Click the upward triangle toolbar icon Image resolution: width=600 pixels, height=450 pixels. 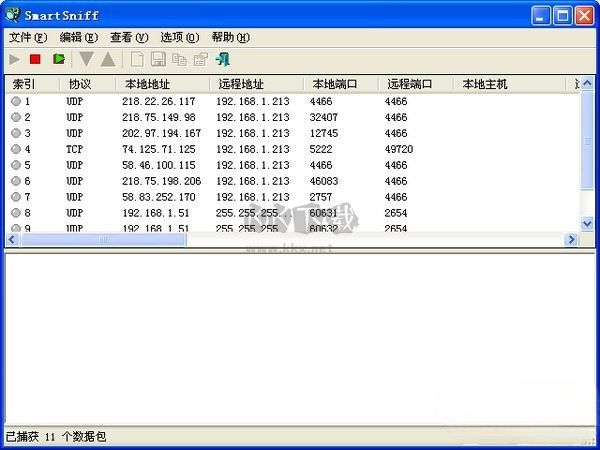pyautogui.click(x=108, y=59)
